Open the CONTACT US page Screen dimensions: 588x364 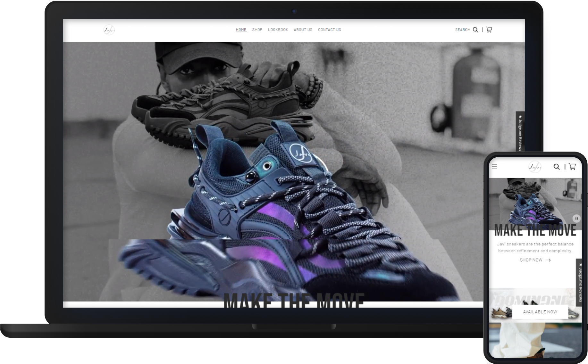coord(329,30)
